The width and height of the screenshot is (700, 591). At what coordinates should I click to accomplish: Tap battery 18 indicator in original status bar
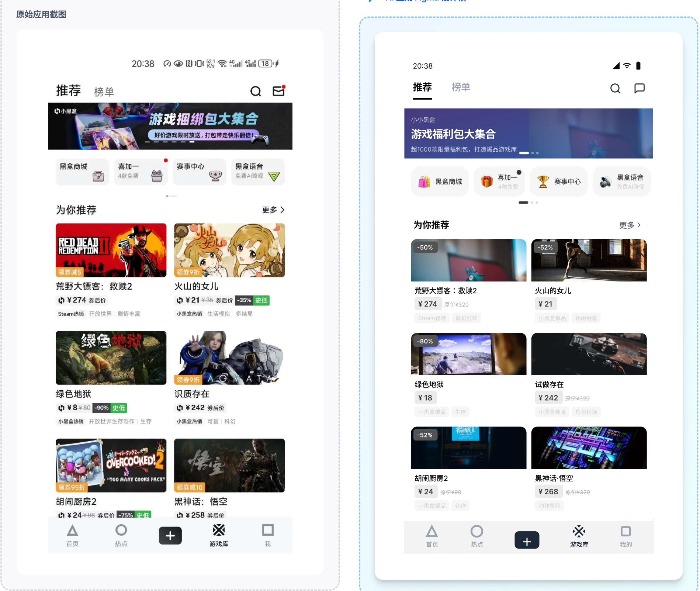[x=266, y=63]
